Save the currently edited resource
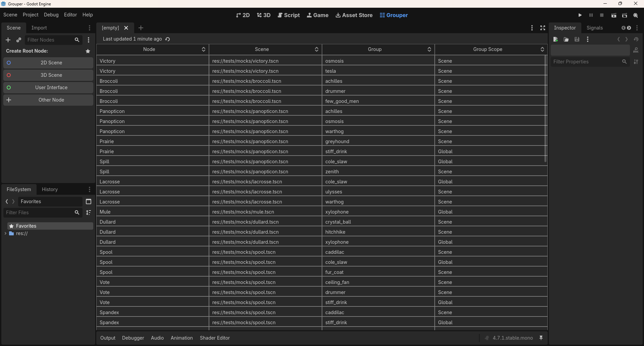The height and width of the screenshot is (346, 644). click(x=577, y=39)
